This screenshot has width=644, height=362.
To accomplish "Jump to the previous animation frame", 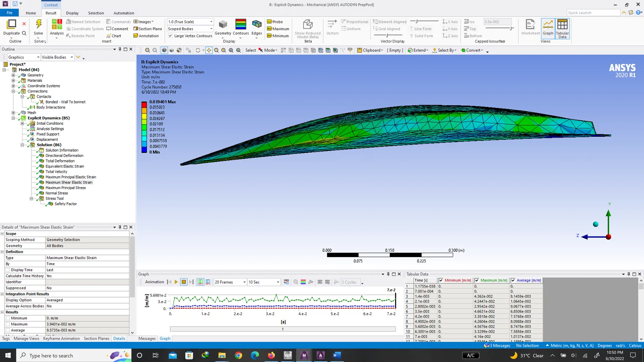I will point(169,282).
